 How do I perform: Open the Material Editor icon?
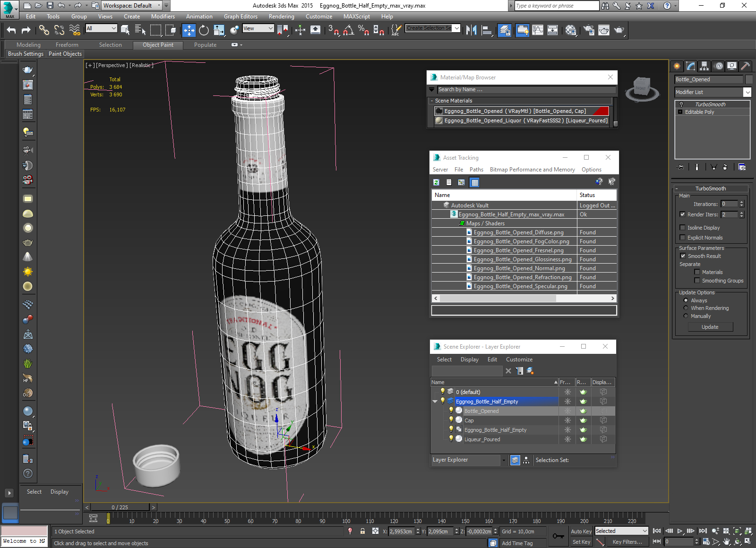571,30
